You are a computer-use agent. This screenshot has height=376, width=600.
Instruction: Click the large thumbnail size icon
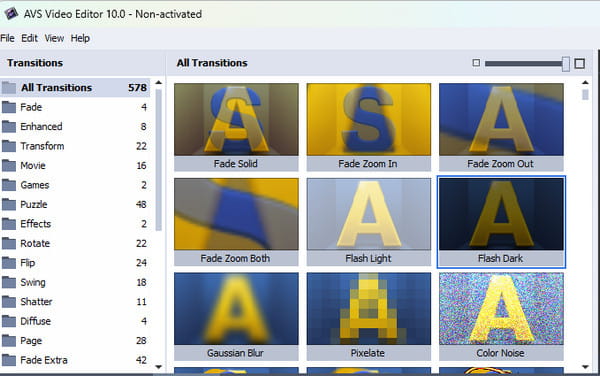[580, 63]
